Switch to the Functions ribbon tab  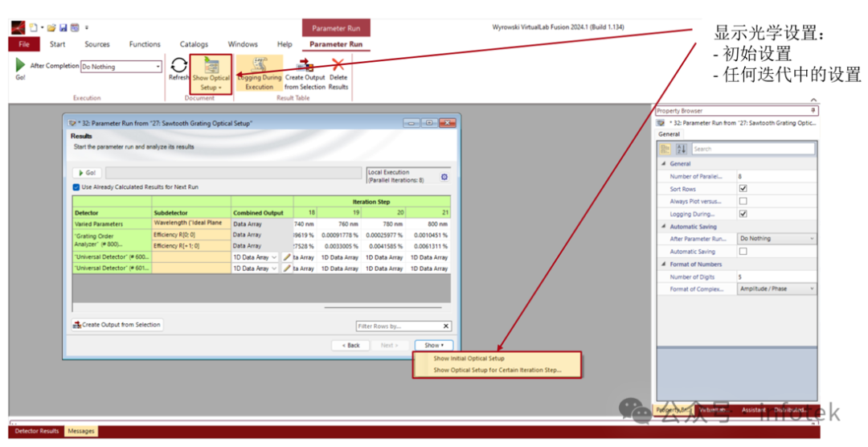click(145, 44)
